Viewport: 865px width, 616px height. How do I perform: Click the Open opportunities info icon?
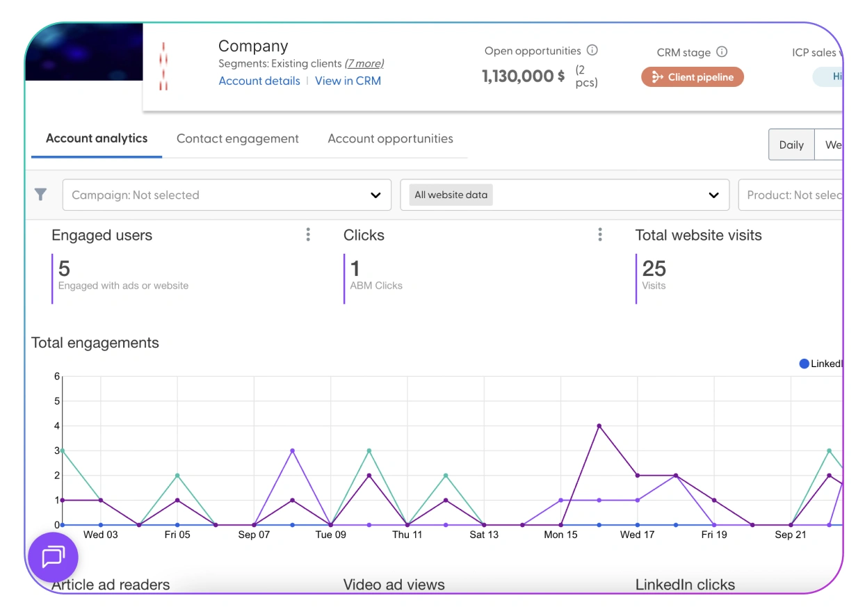592,50
